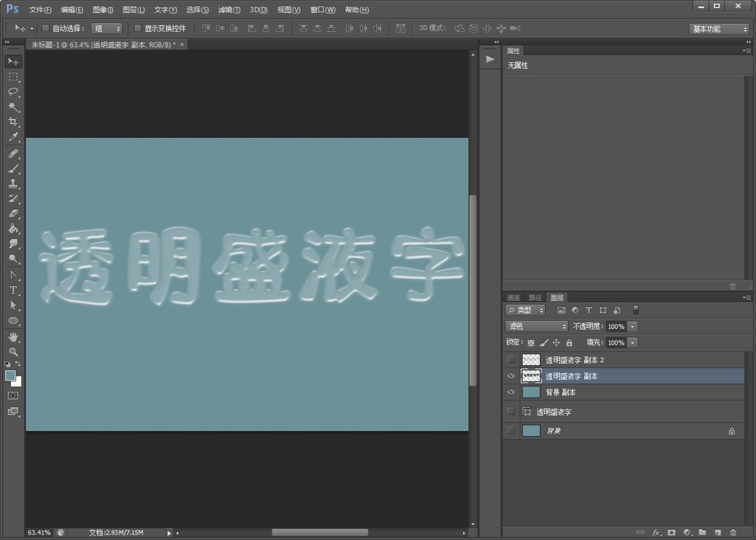Open the Add layer style menu
Viewport: 756px width, 540px height.
click(x=655, y=532)
